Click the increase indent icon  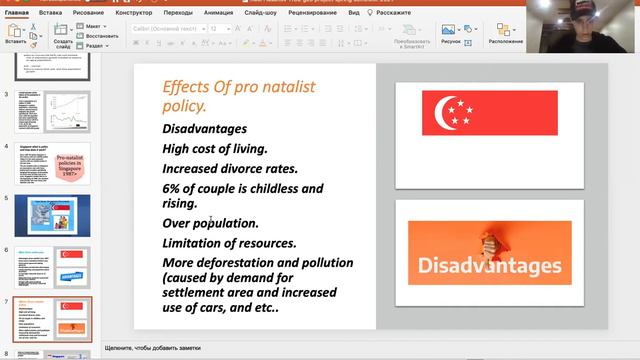(340, 29)
